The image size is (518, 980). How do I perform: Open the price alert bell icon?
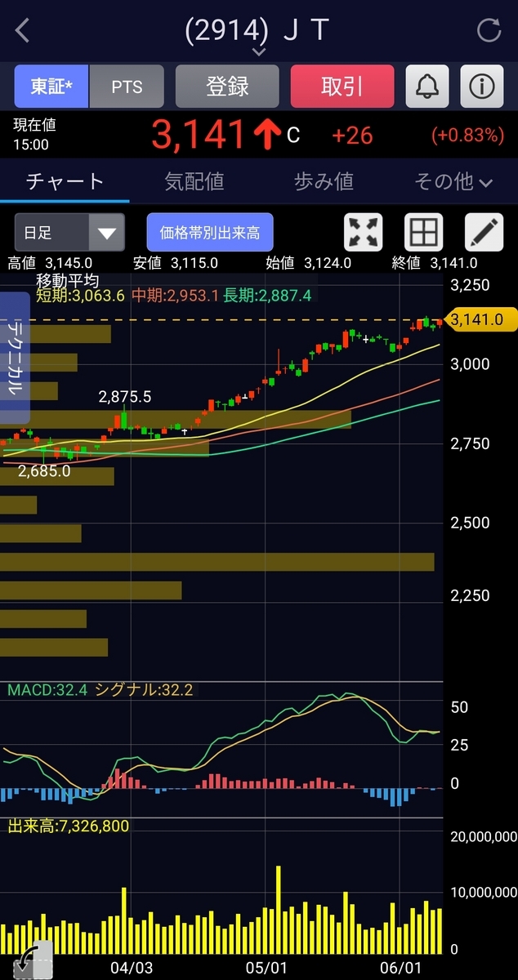coord(428,87)
